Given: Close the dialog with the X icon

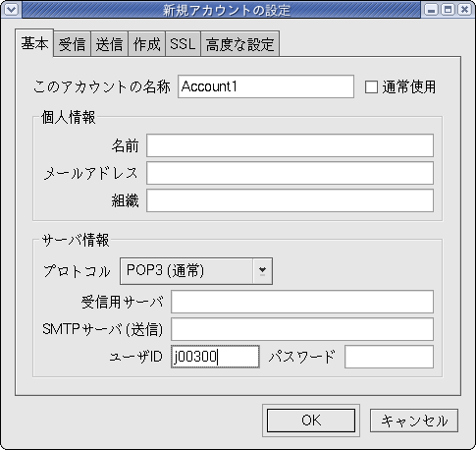Looking at the screenshot, I should pos(464,10).
